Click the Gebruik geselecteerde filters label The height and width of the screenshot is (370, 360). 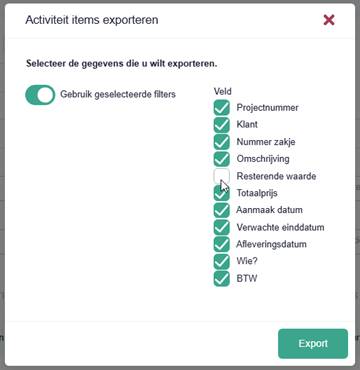[118, 94]
